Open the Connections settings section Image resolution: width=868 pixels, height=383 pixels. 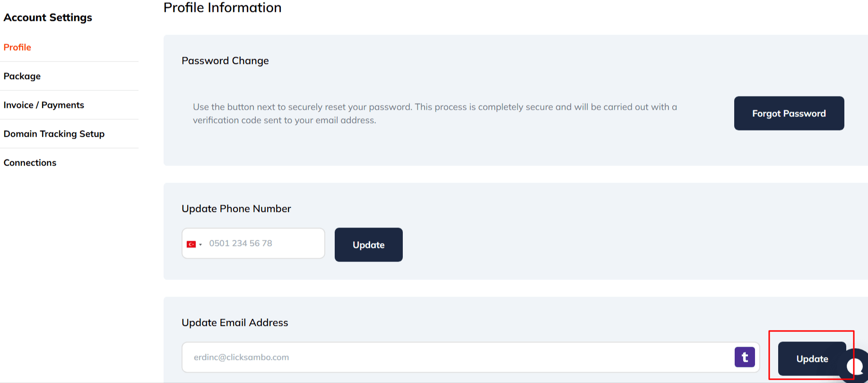[30, 163]
